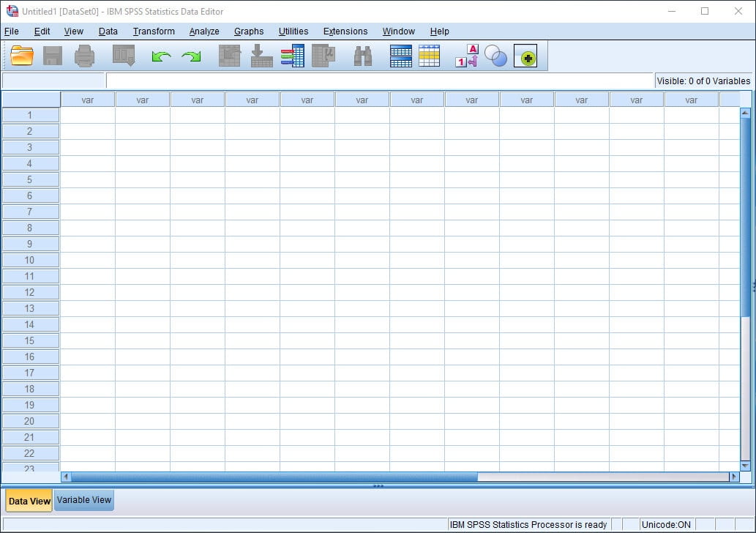Click the vertical scrollbar thumb

click(x=745, y=217)
